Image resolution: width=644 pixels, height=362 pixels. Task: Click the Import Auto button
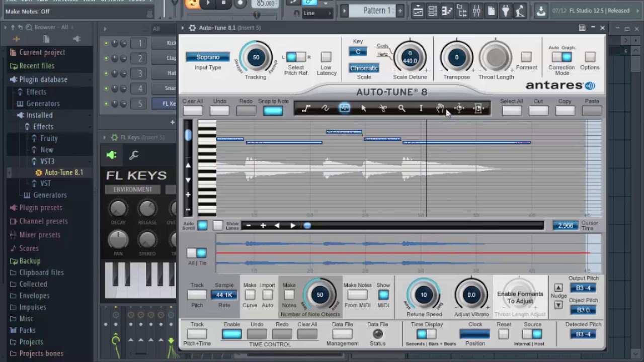[268, 295]
